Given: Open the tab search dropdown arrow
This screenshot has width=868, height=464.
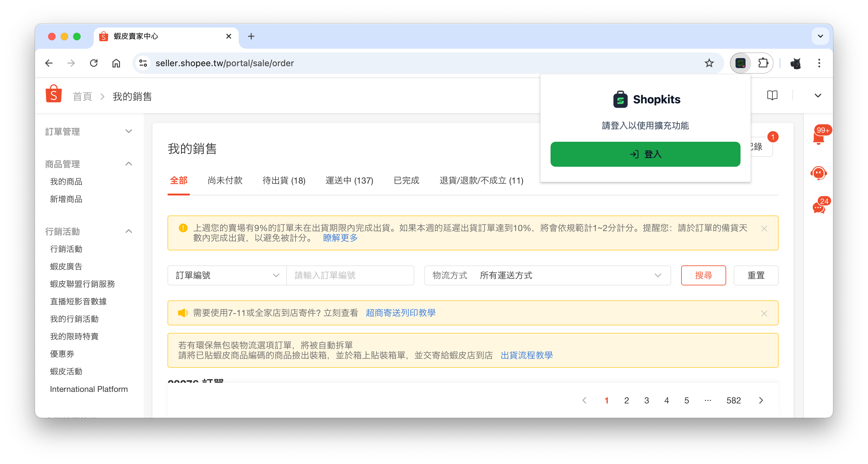Looking at the screenshot, I should click(x=820, y=36).
